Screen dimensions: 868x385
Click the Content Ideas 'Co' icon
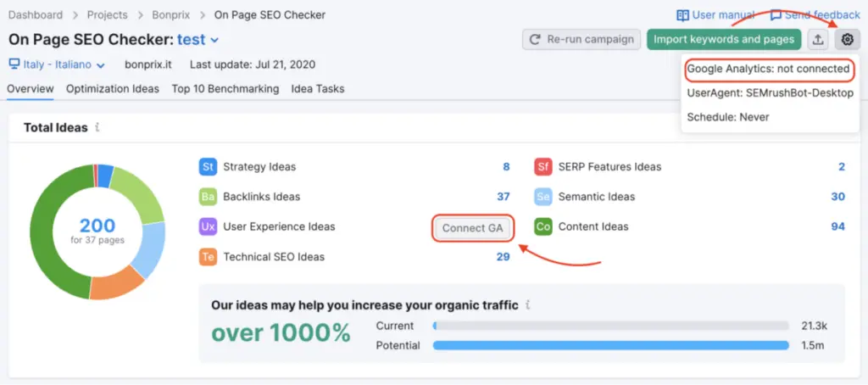543,226
